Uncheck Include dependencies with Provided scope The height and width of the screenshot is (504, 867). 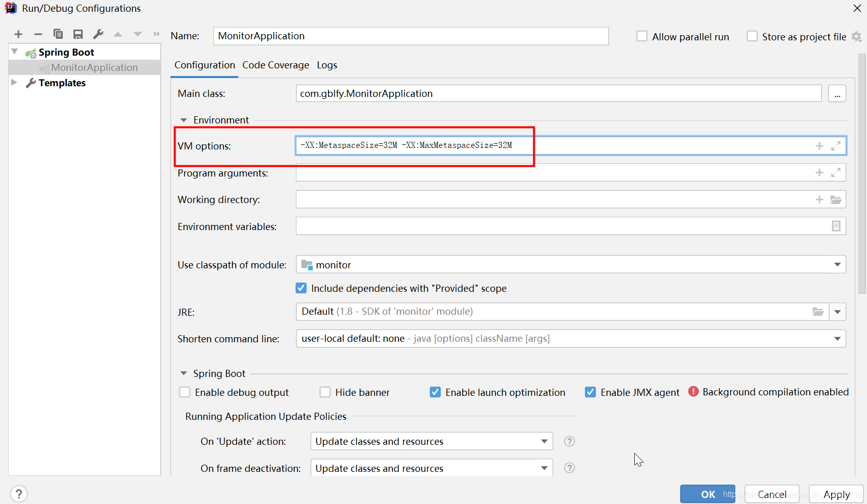[301, 288]
